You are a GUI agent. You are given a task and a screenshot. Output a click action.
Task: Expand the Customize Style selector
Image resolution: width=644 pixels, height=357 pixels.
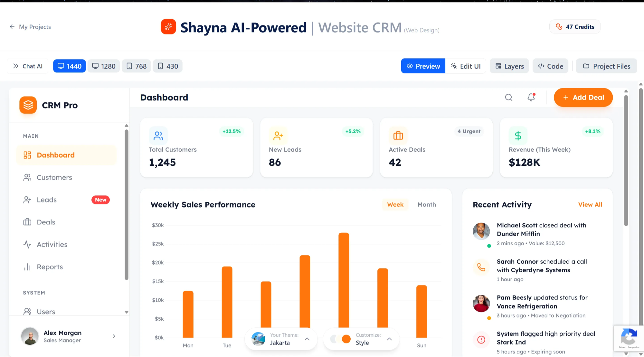[x=389, y=339]
